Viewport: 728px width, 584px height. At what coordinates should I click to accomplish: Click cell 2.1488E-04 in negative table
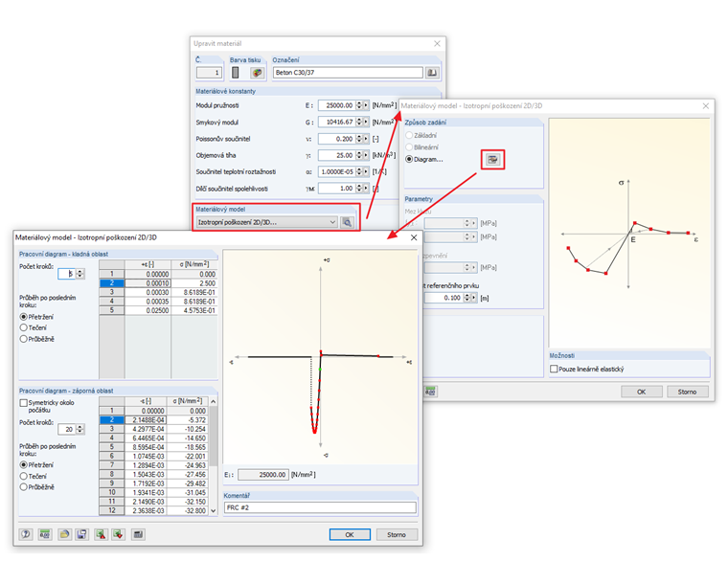pos(146,419)
